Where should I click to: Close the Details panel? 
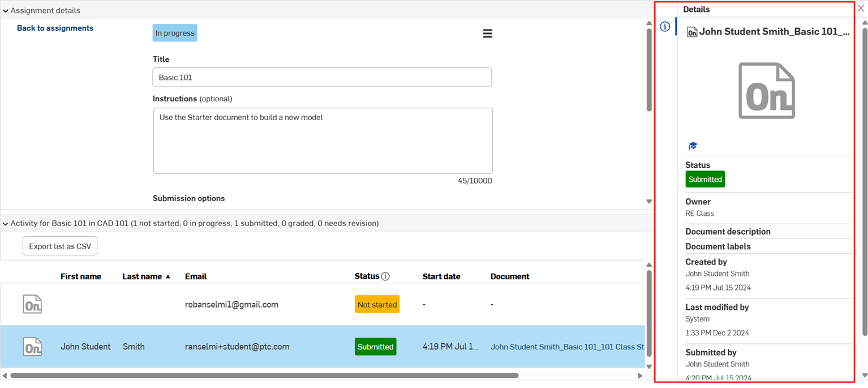tap(861, 8)
